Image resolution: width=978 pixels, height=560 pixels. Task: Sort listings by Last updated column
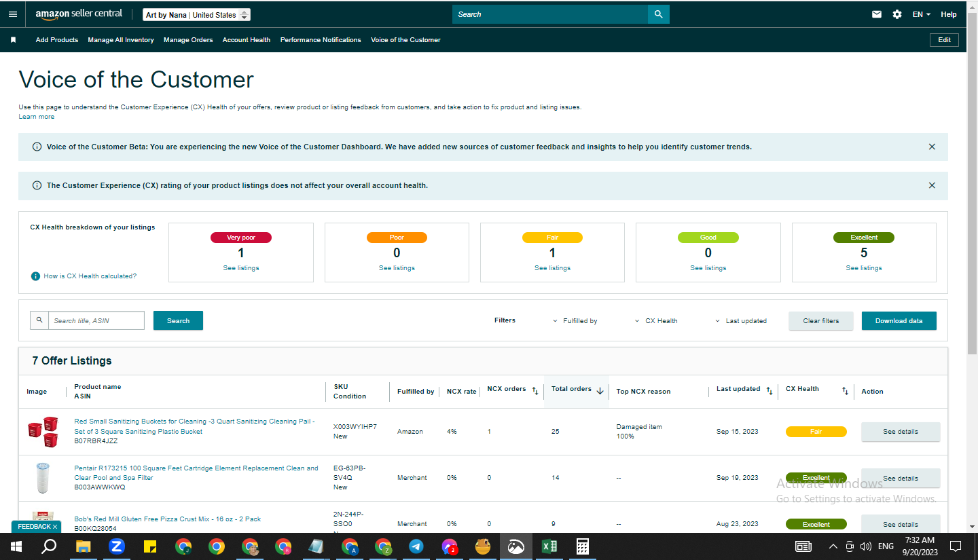[x=769, y=391]
